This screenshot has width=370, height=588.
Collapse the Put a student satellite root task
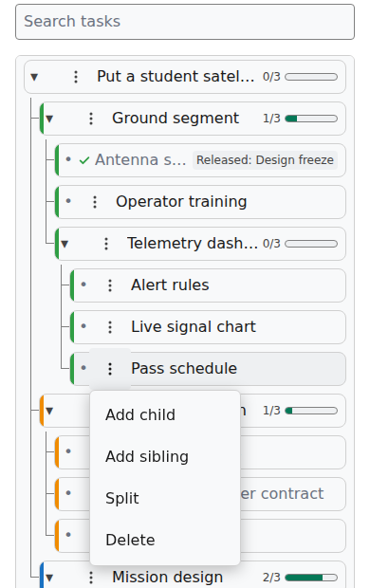(34, 77)
